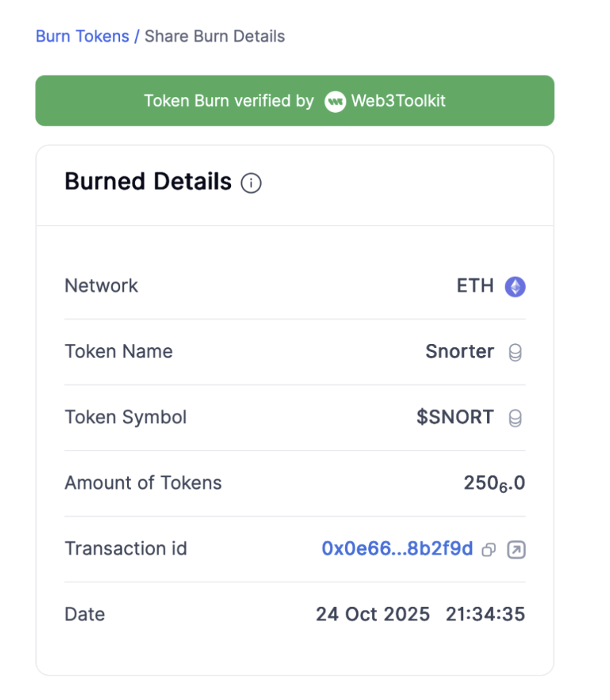This screenshot has height=700, width=610.
Task: Click the 24 Oct 2025 date value
Action: pos(372,614)
